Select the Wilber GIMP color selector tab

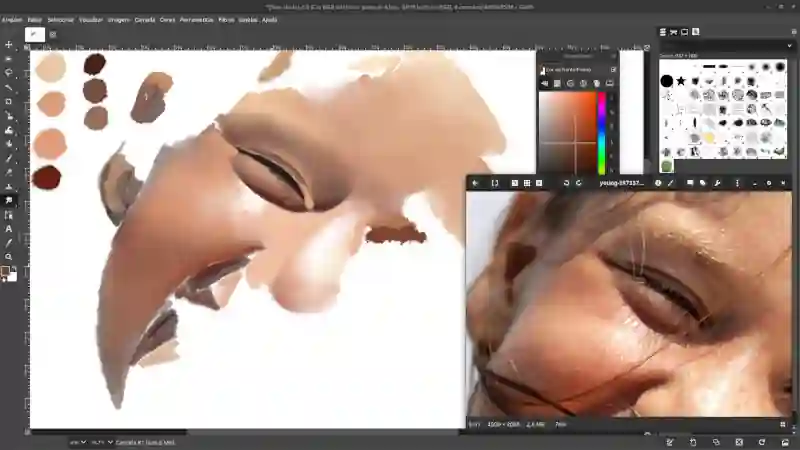coord(544,83)
